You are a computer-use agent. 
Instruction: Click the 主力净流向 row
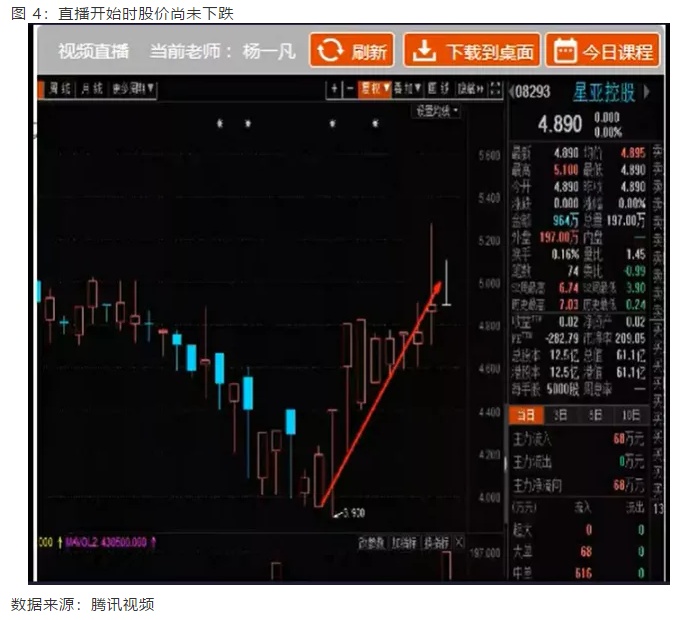coord(578,485)
